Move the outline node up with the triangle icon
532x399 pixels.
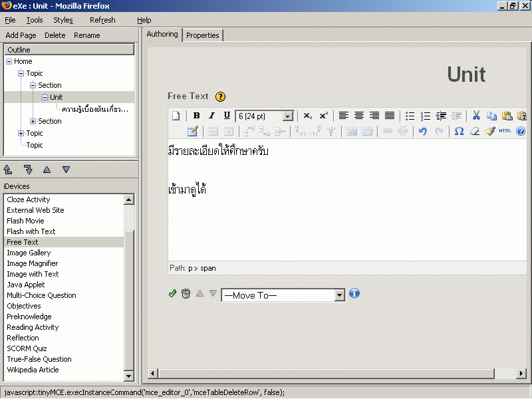(x=47, y=170)
